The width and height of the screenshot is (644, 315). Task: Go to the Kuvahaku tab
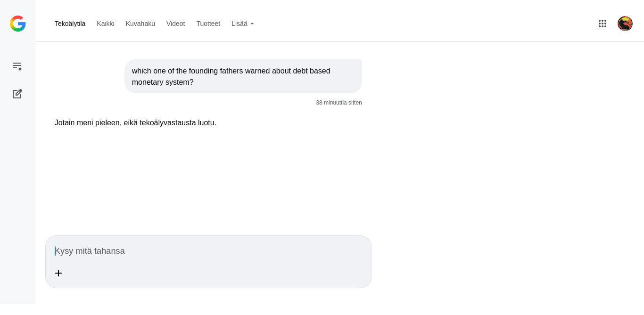pyautogui.click(x=140, y=24)
